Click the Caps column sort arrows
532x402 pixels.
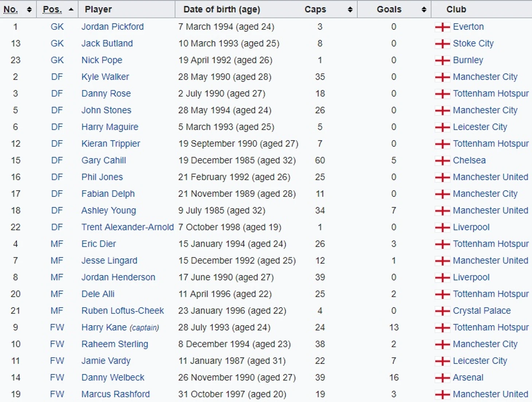[x=350, y=9]
